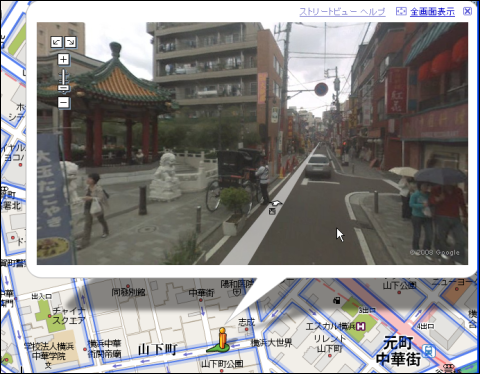Close the street view popup
This screenshot has width=480, height=374.
(x=467, y=11)
